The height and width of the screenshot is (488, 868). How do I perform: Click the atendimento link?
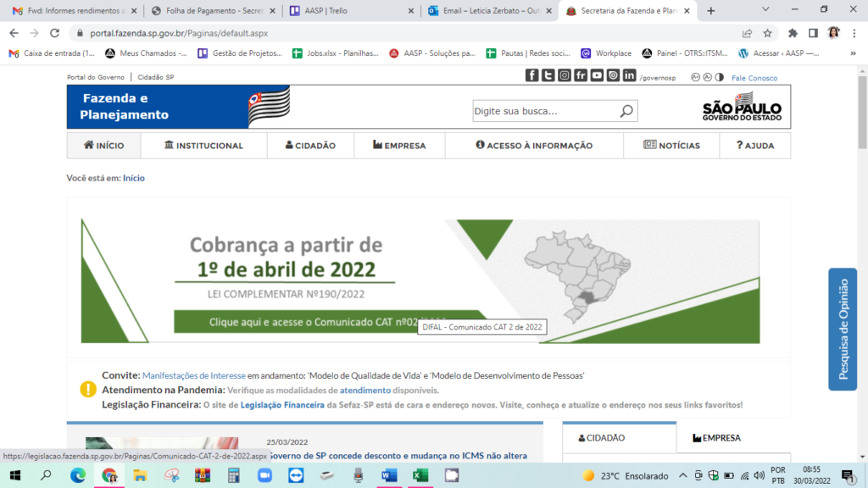pyautogui.click(x=365, y=390)
